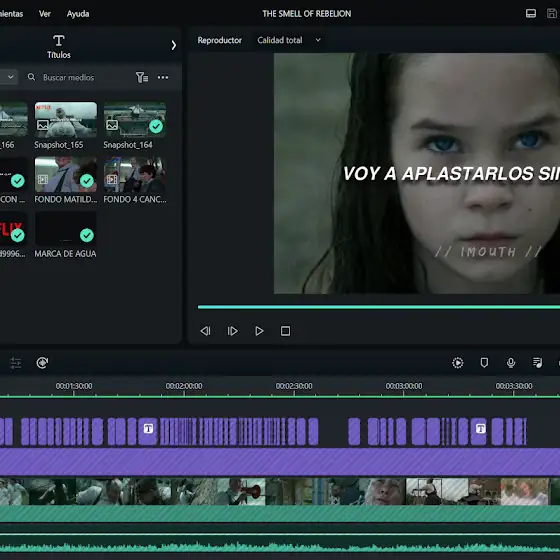Step back one frame in player
Screen dimensions: 560x560
pyautogui.click(x=205, y=331)
